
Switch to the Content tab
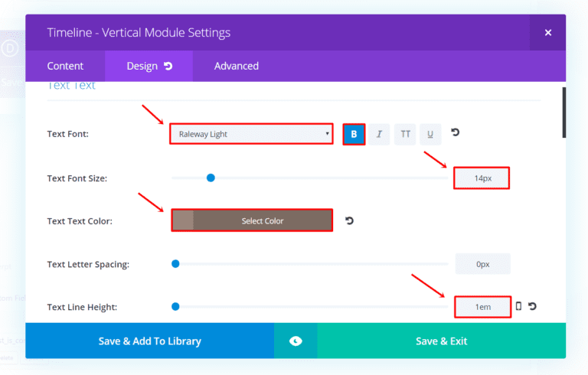65,66
